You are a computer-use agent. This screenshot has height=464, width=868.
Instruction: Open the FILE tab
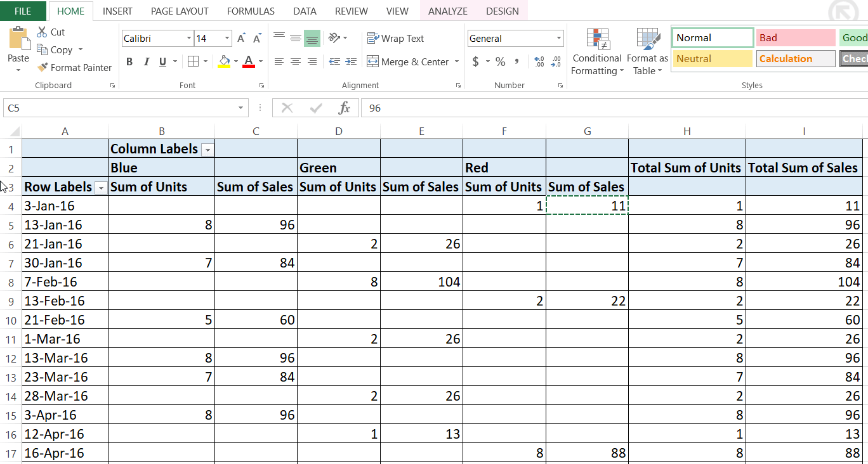pyautogui.click(x=23, y=11)
